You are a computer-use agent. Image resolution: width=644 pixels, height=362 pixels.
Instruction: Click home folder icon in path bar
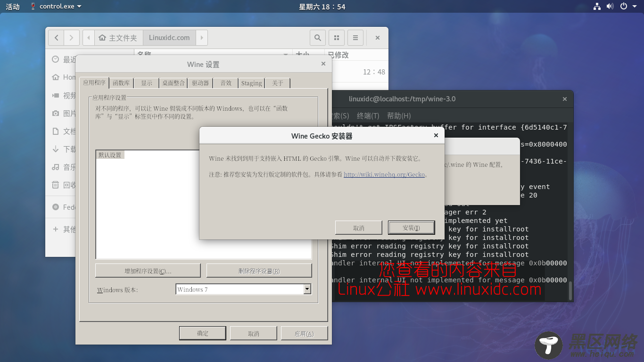[102, 38]
